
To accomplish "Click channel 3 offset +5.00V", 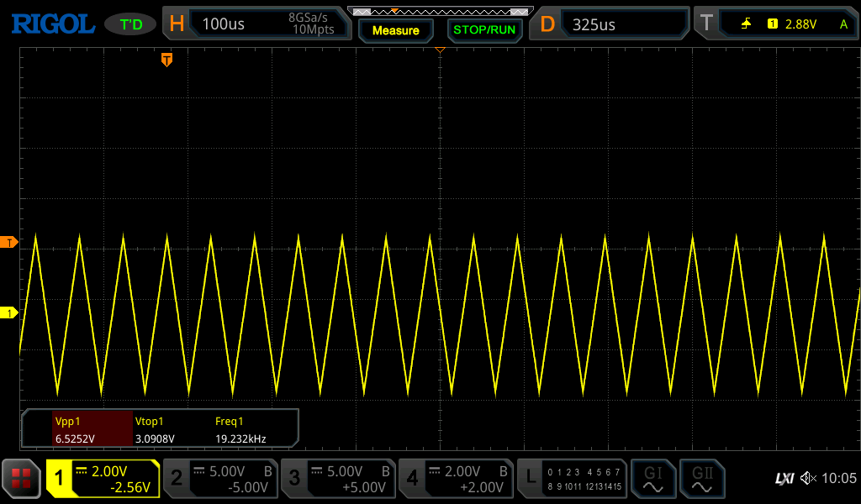I will coord(365,487).
